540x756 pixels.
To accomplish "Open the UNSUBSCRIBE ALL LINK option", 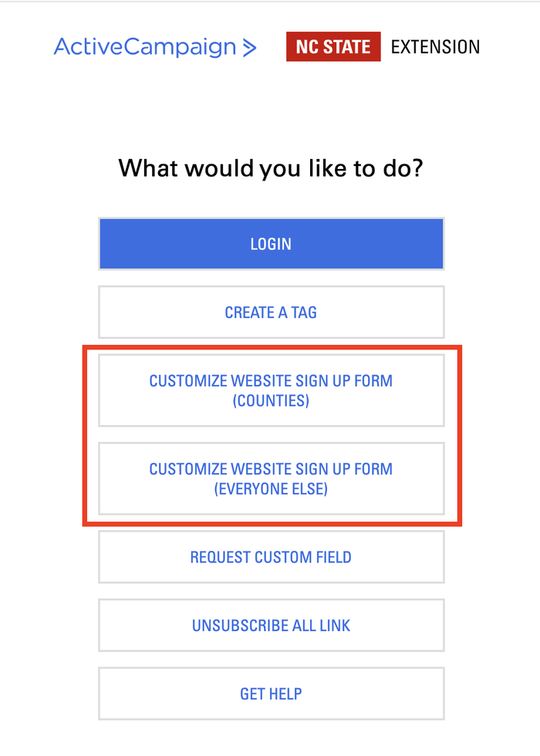I will pos(271,625).
